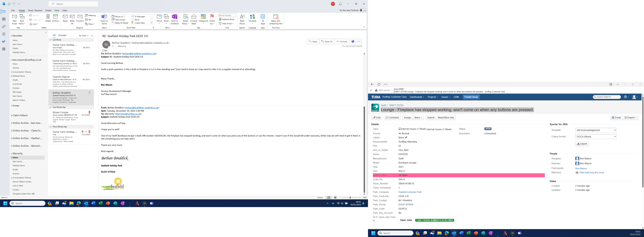Reverse the sort order with the arrow
This screenshot has height=237, width=644.
92,36
